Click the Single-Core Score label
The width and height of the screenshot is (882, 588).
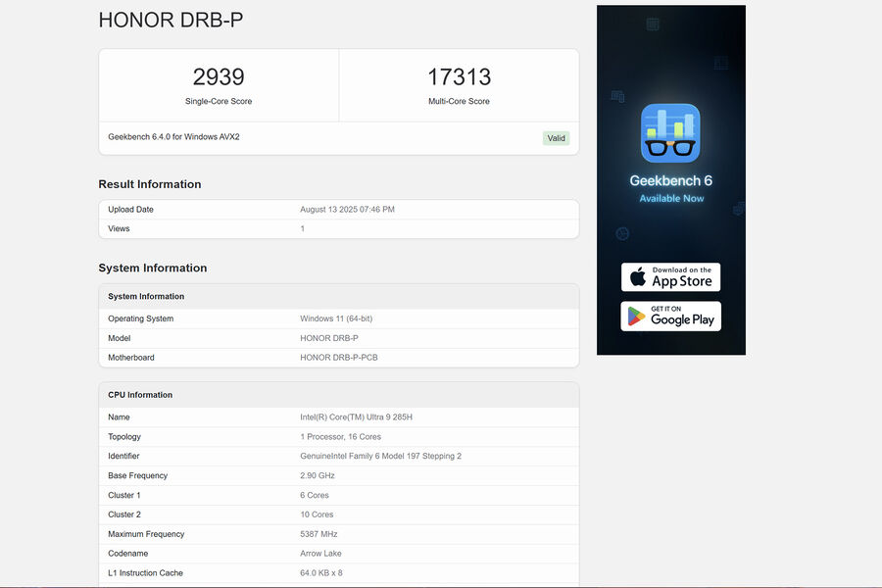tap(219, 101)
